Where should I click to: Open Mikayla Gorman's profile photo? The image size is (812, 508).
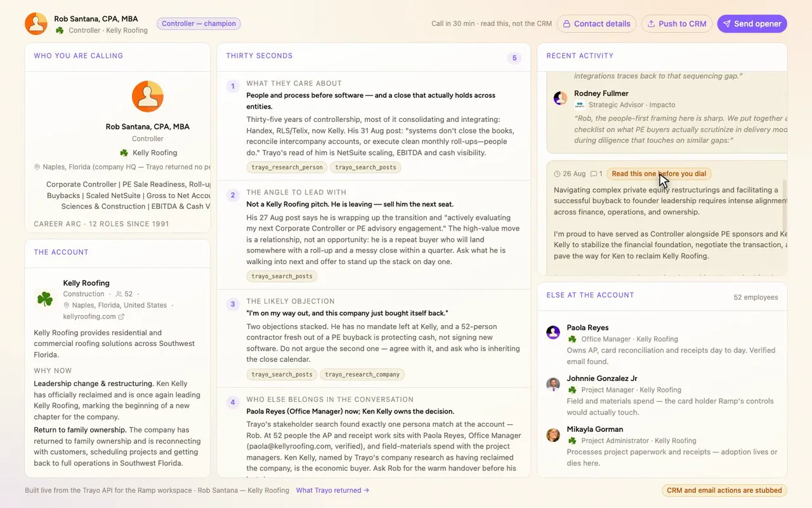coord(553,434)
